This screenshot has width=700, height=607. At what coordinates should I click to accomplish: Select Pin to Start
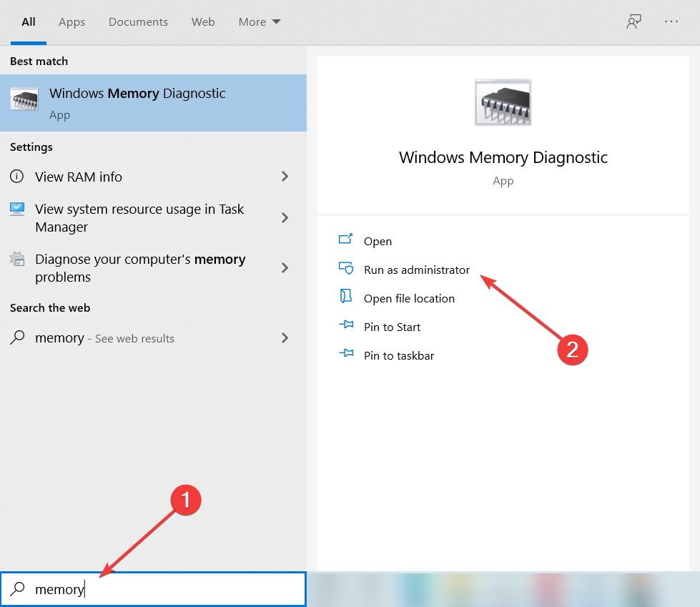[x=392, y=327]
